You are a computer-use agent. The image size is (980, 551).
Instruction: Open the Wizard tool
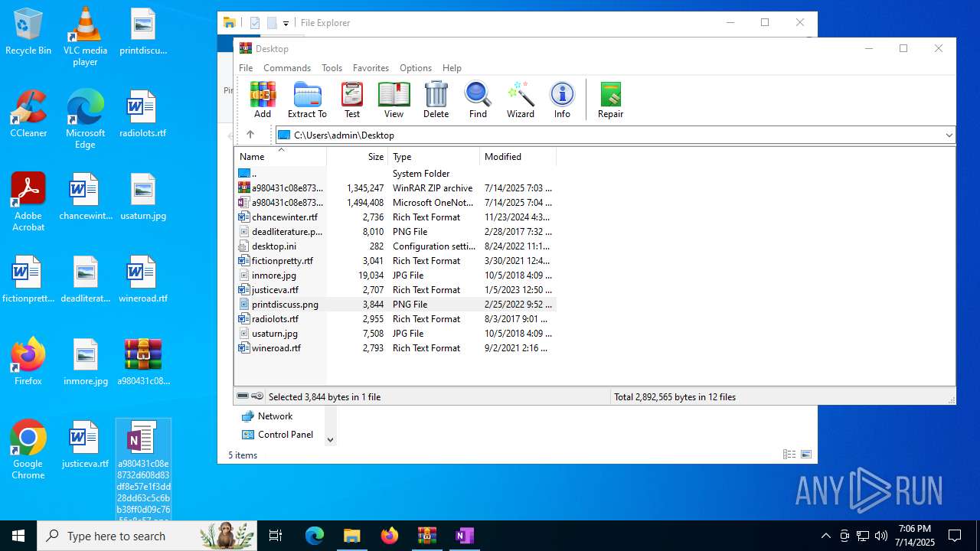[521, 100]
